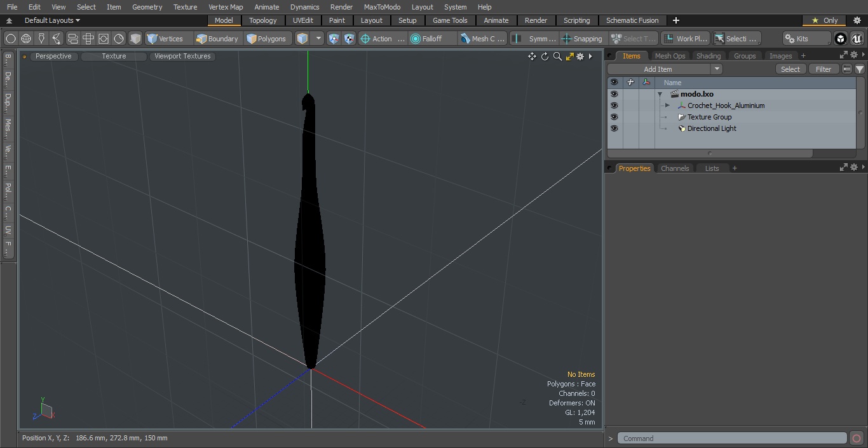Add a new tab beside Lists
The image size is (868, 448).
(735, 168)
